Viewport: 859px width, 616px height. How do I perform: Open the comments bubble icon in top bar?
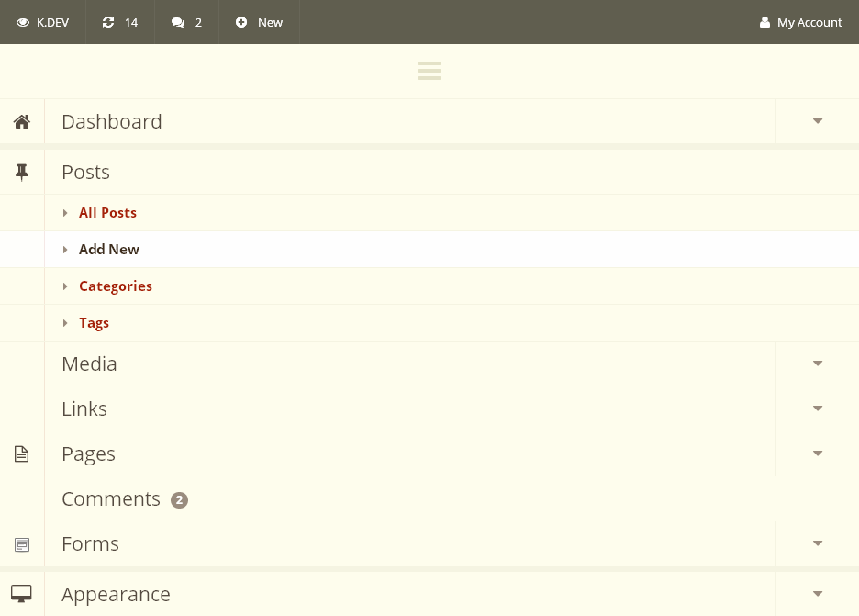point(178,22)
